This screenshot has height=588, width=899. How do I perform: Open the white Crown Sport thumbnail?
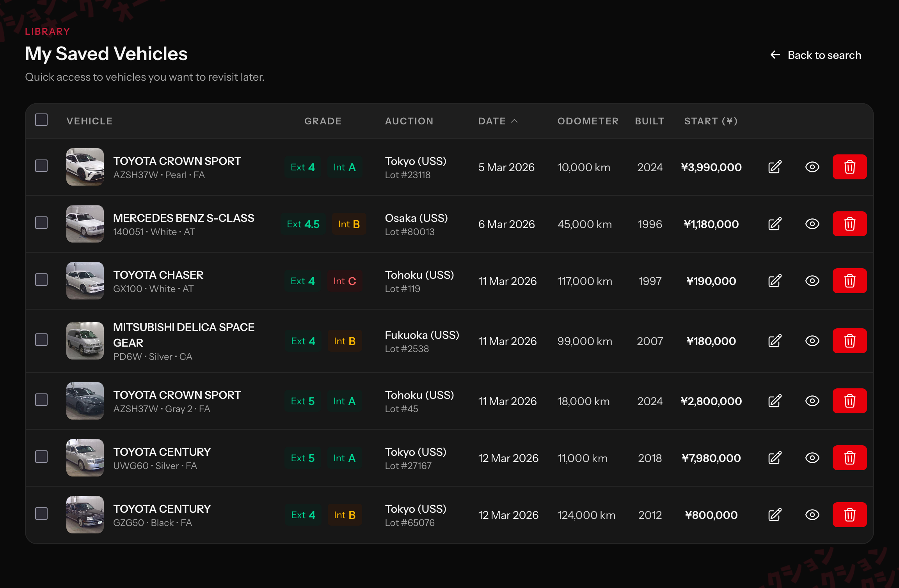coord(85,167)
